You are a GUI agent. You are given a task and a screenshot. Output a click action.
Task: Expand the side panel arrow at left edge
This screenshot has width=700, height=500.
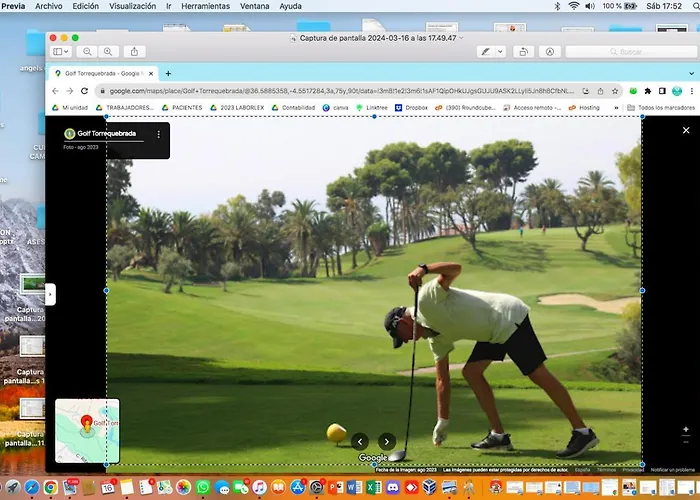tap(50, 294)
